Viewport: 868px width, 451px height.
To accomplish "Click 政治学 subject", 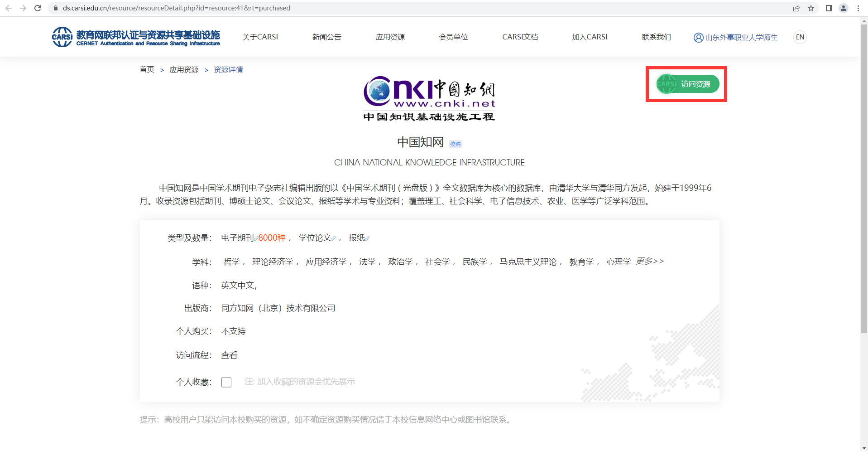I will [x=400, y=262].
